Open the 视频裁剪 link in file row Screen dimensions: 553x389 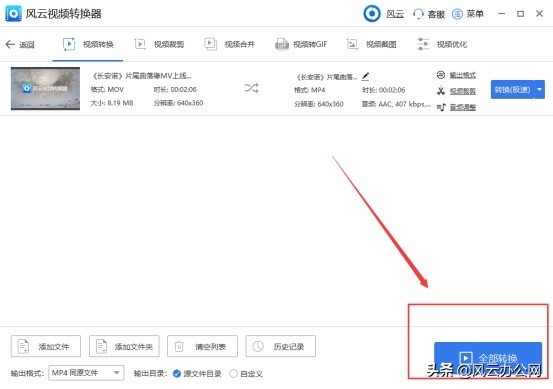(462, 91)
